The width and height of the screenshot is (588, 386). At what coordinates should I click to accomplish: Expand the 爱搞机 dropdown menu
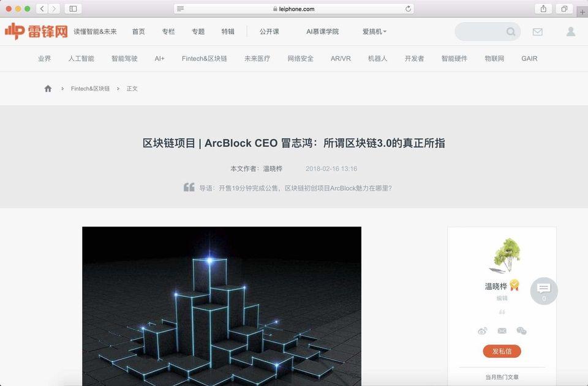click(374, 32)
